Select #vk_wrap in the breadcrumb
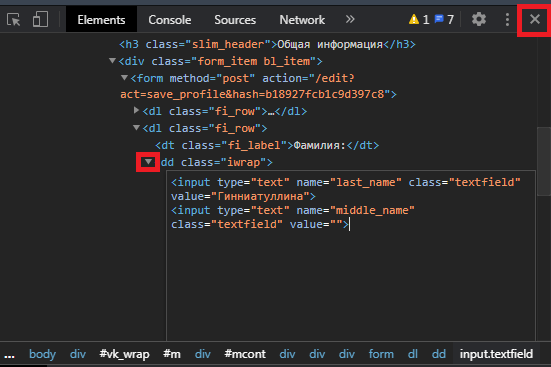 [x=124, y=354]
